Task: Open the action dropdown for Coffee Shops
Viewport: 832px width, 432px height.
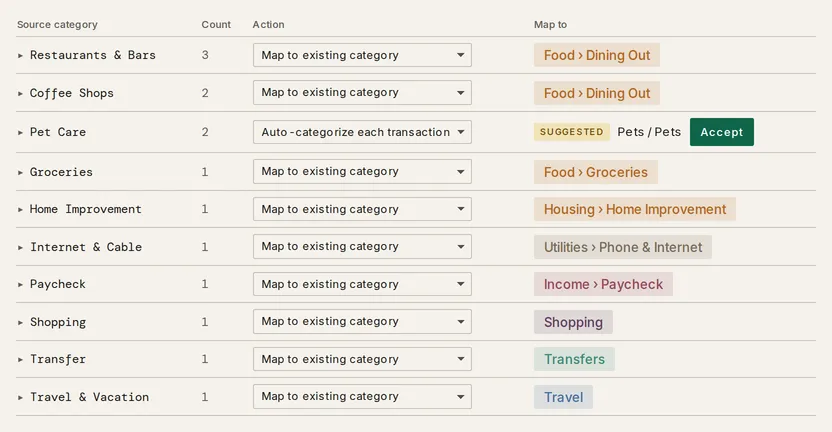Action: (x=362, y=92)
